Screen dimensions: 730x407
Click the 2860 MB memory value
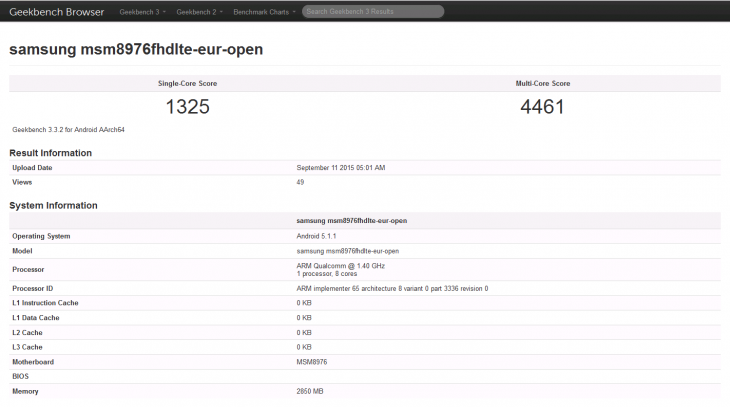pyautogui.click(x=310, y=391)
